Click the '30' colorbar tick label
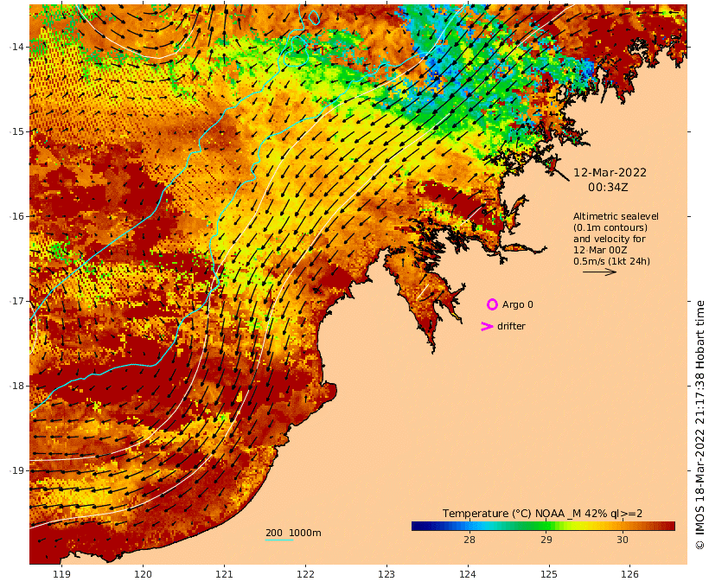This screenshot has width=709, height=588. [623, 540]
